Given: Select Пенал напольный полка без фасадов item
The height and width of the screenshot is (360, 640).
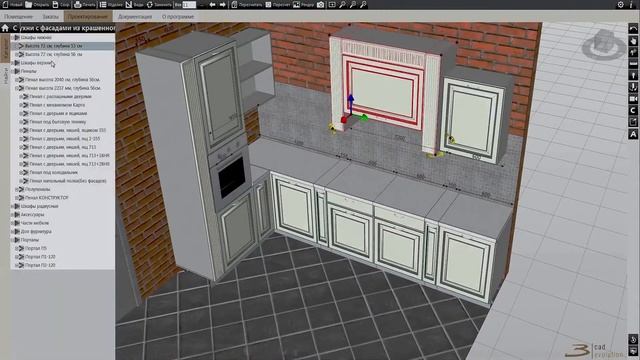Looking at the screenshot, I should point(68,180).
